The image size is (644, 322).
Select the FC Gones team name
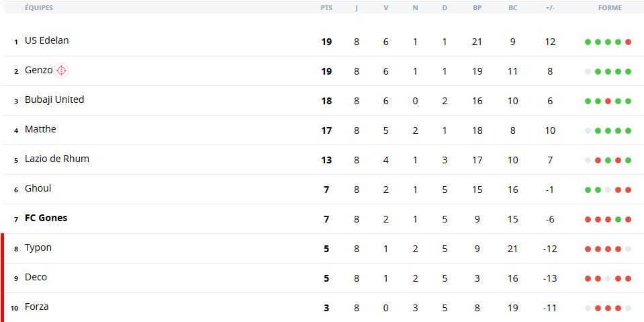pyautogui.click(x=46, y=218)
